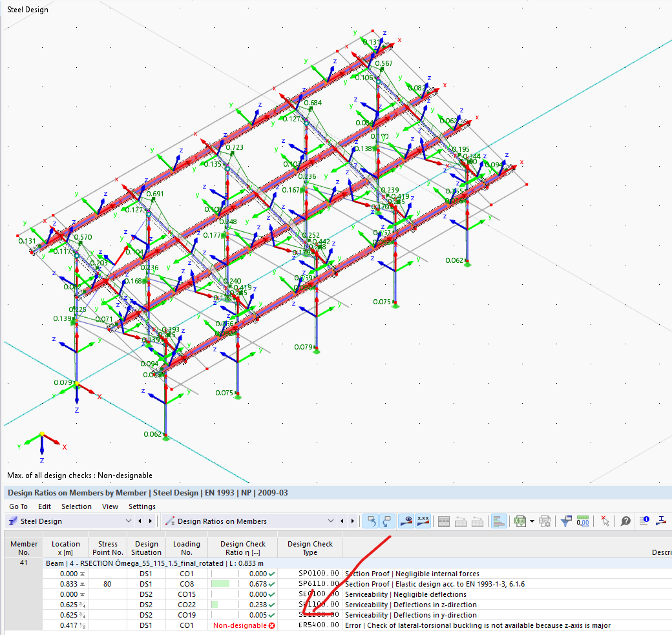The width and height of the screenshot is (672, 635).
Task: Expand the Excel export dropdown arrow
Action: tap(531, 521)
